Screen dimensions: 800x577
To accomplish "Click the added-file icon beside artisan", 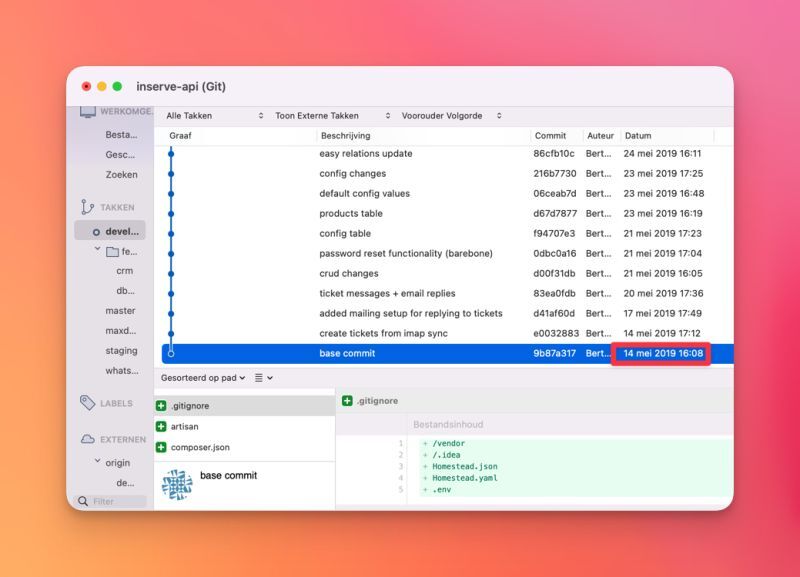I will point(161,426).
